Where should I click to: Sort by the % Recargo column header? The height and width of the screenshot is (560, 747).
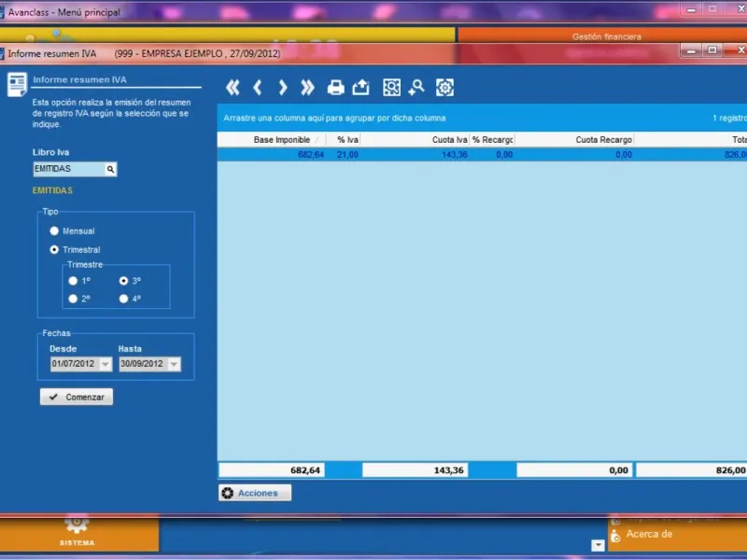492,139
